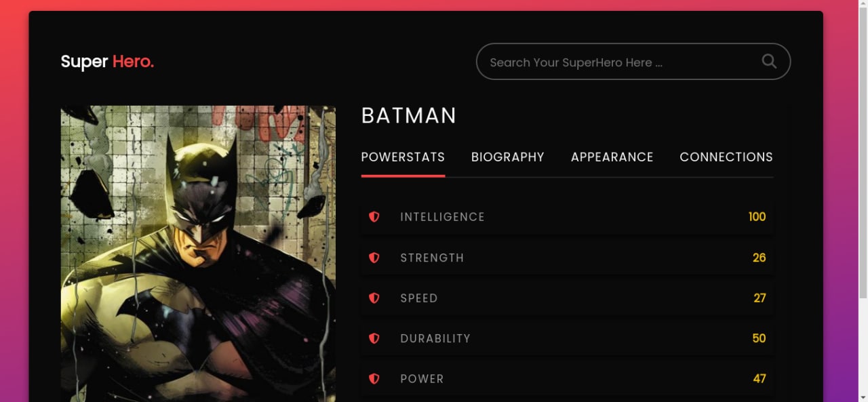The height and width of the screenshot is (402, 868).
Task: Open the Appearance tab
Action: point(612,157)
